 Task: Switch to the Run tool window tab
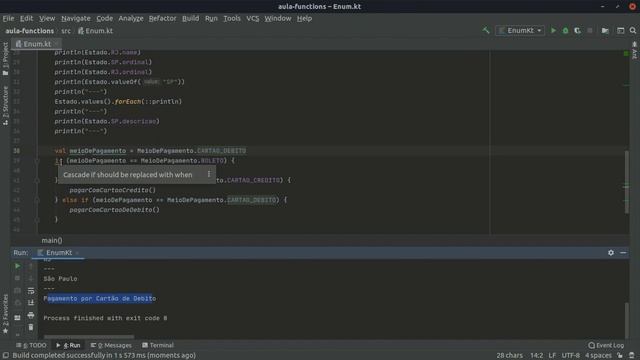[69, 345]
